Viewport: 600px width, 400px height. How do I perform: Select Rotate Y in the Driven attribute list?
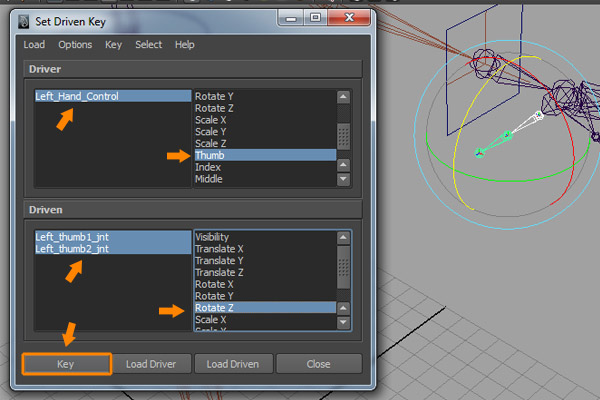pos(265,296)
